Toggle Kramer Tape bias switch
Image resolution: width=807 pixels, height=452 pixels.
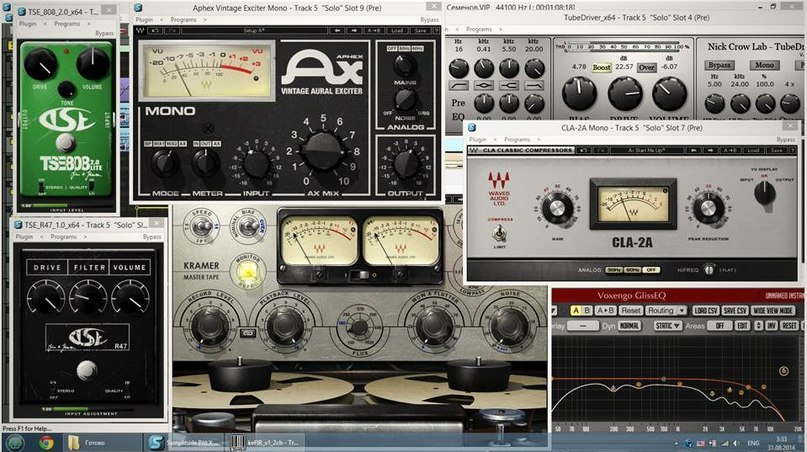[x=248, y=226]
